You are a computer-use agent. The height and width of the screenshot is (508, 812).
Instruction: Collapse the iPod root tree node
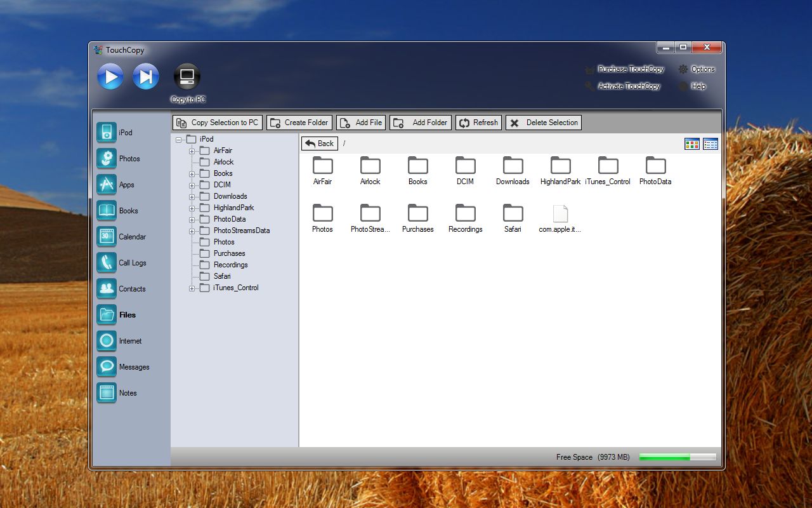(179, 139)
